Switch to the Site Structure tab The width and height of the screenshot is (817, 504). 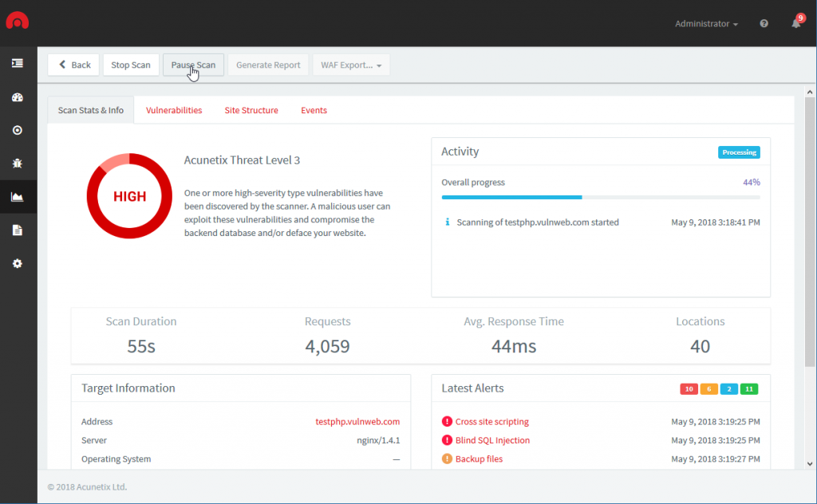[251, 110]
